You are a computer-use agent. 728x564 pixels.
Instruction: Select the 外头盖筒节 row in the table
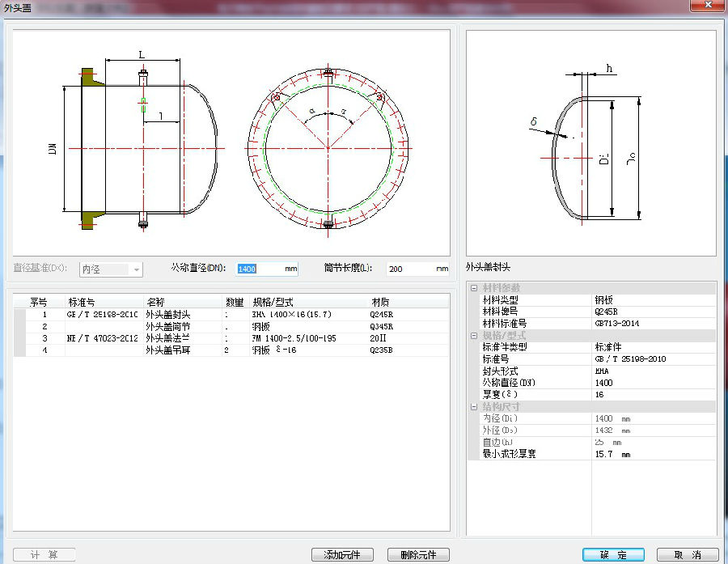tap(231, 327)
